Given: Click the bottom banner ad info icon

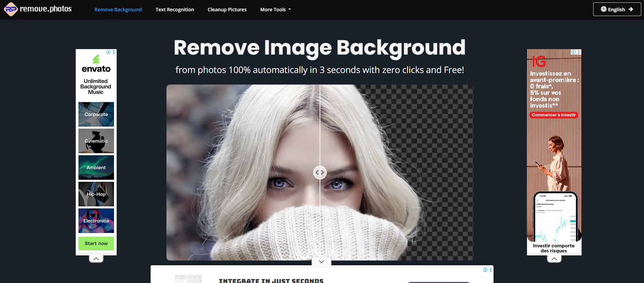Looking at the screenshot, I should 485,270.
